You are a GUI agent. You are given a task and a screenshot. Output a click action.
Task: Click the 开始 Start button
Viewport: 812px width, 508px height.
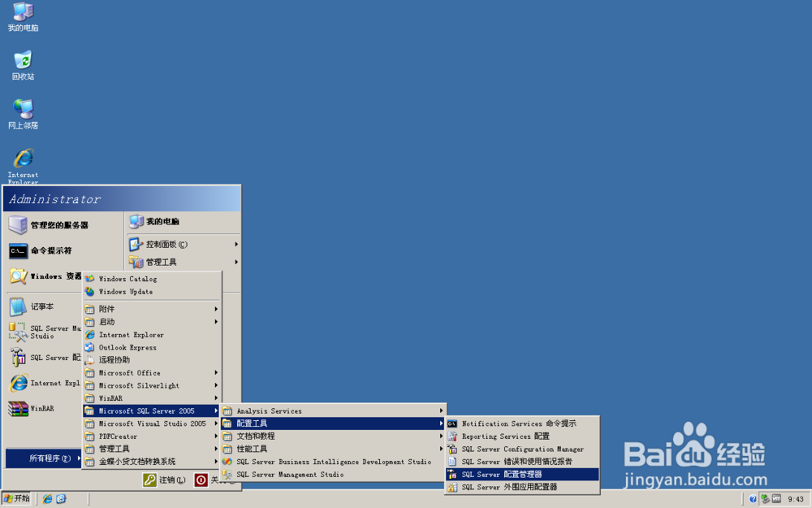16,499
